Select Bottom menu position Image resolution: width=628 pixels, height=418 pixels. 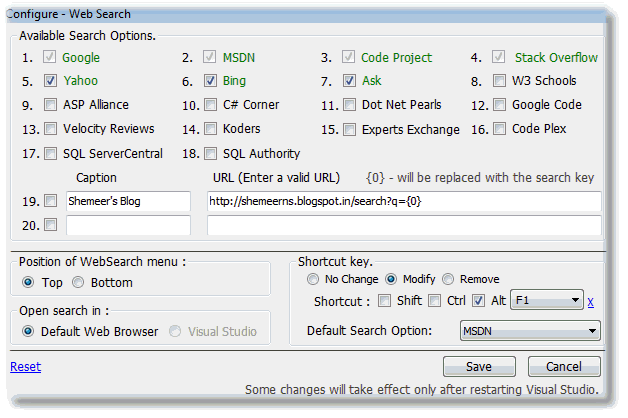(x=78, y=282)
